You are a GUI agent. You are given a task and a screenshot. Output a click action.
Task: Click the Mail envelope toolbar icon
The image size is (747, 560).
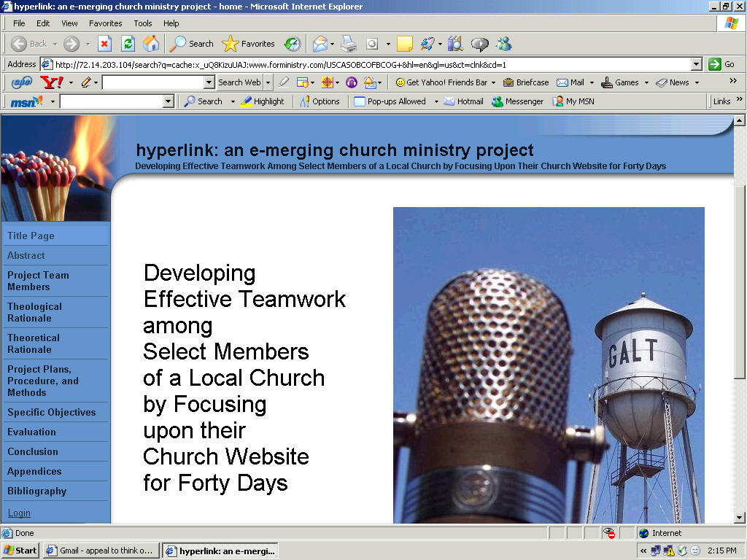pos(320,44)
